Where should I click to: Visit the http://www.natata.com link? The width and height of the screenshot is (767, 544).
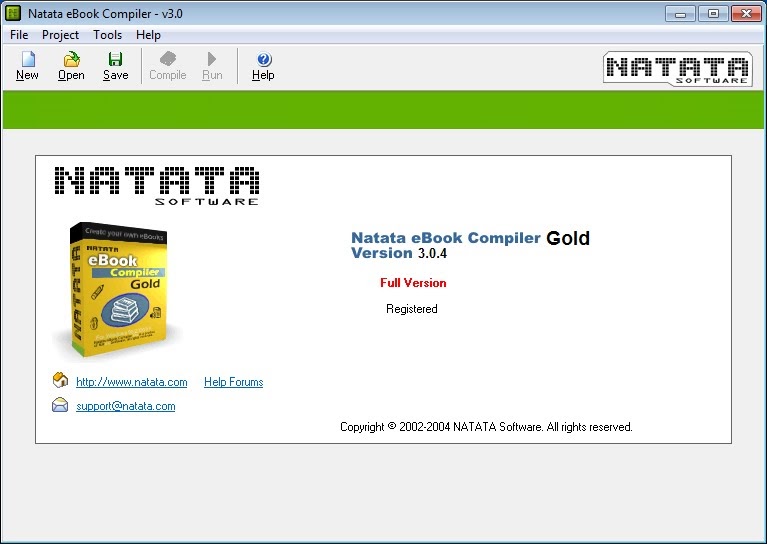[x=132, y=382]
